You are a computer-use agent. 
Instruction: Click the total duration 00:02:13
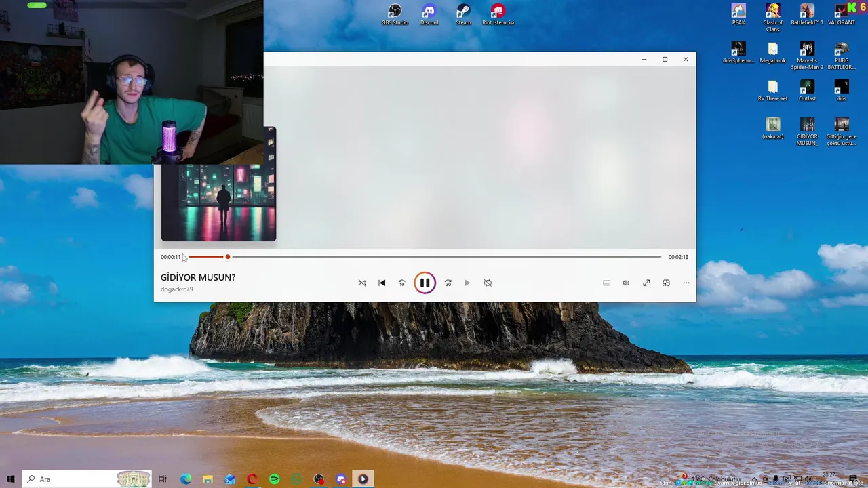pos(678,257)
